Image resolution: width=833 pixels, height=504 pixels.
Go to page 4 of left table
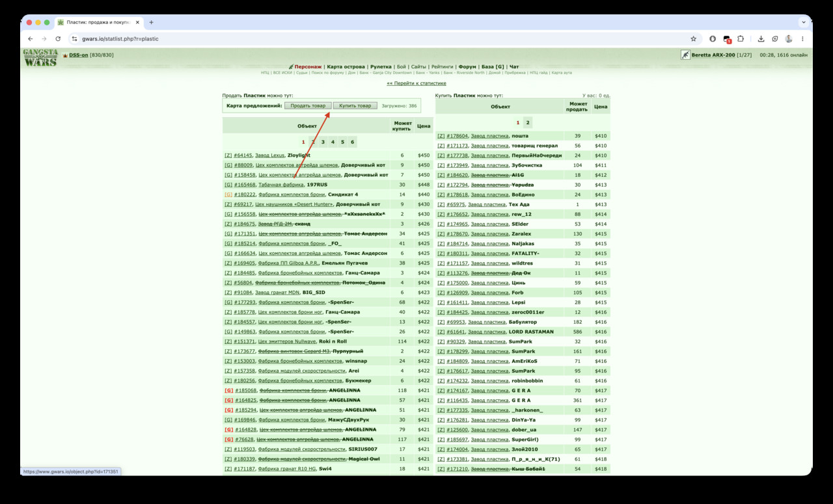point(333,142)
